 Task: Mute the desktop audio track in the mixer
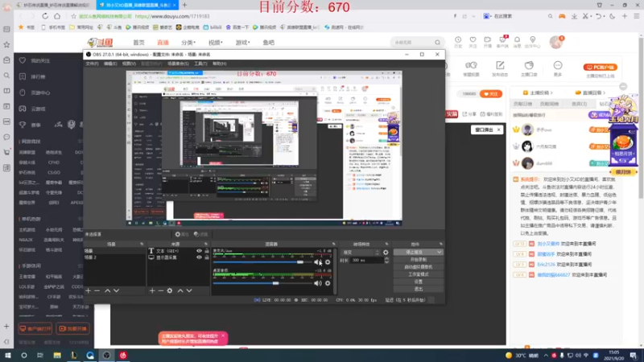click(x=318, y=283)
